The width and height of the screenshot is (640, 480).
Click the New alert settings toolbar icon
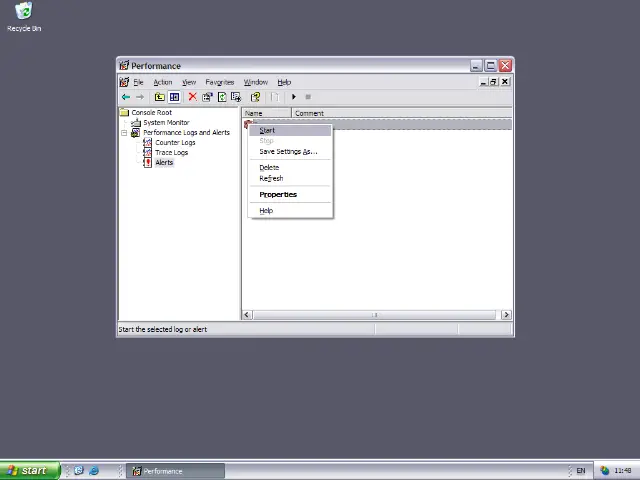(275, 97)
